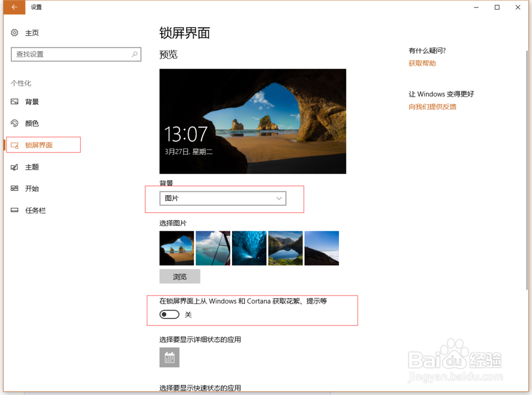Select 开始 in sidebar
This screenshot has height=395, width=532.
pyautogui.click(x=32, y=189)
